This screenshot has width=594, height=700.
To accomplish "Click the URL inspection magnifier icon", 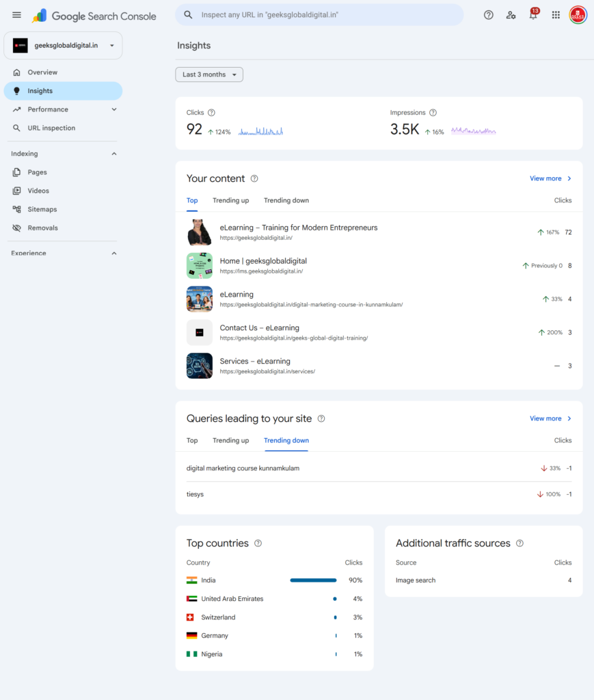I will pos(16,128).
